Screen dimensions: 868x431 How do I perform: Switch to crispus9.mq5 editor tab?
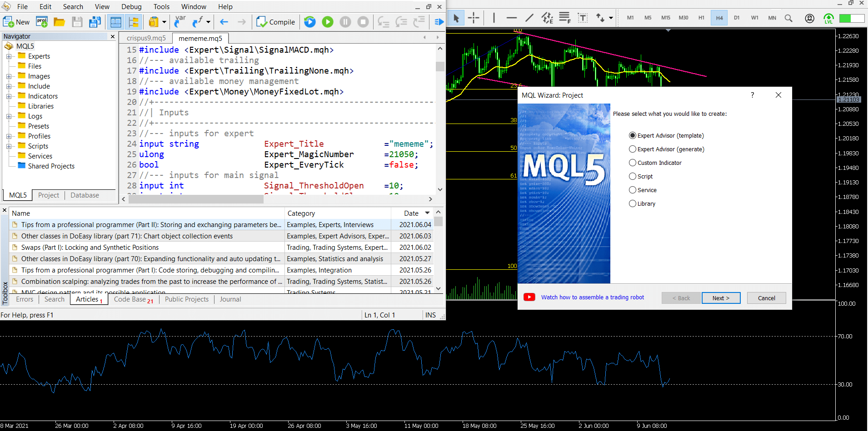point(146,38)
